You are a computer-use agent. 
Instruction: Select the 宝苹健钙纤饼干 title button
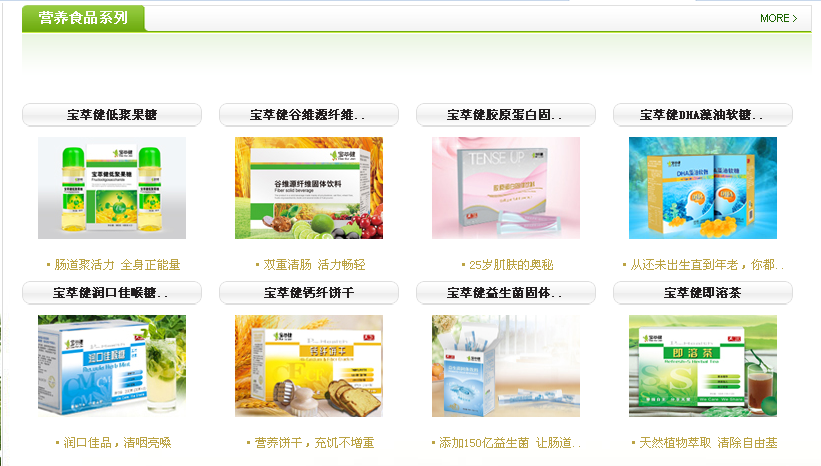tap(309, 293)
